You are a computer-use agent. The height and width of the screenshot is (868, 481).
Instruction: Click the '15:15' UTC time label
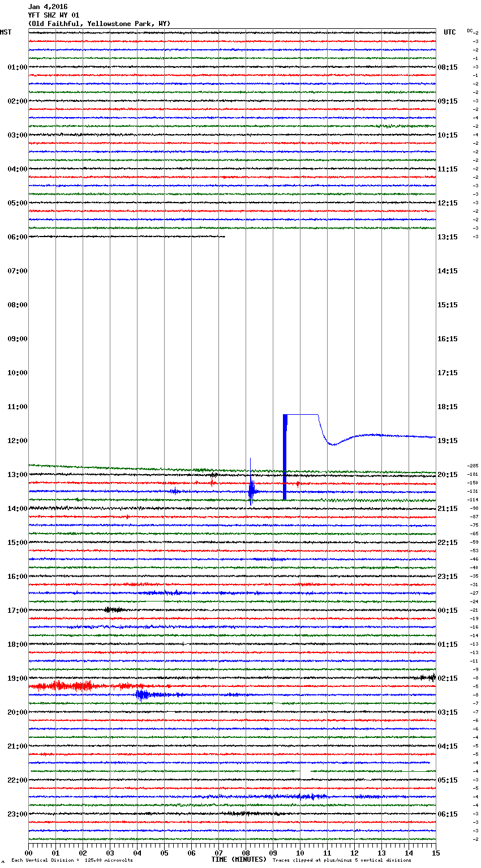click(448, 305)
